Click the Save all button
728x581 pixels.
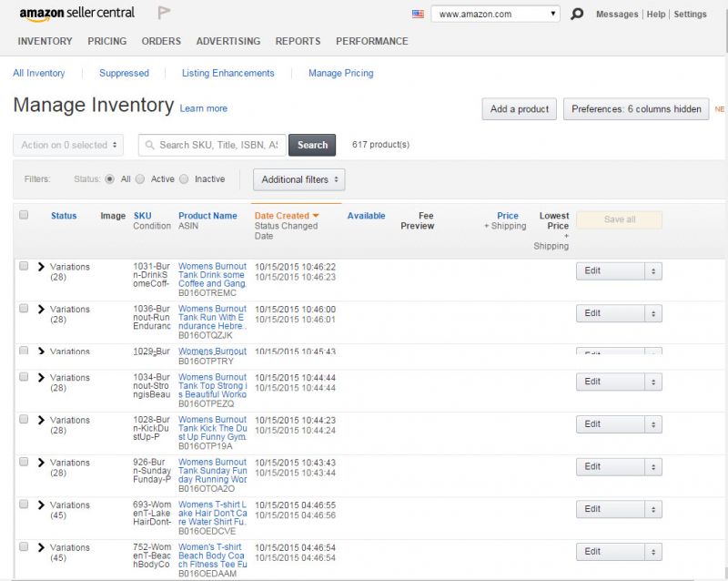click(620, 219)
